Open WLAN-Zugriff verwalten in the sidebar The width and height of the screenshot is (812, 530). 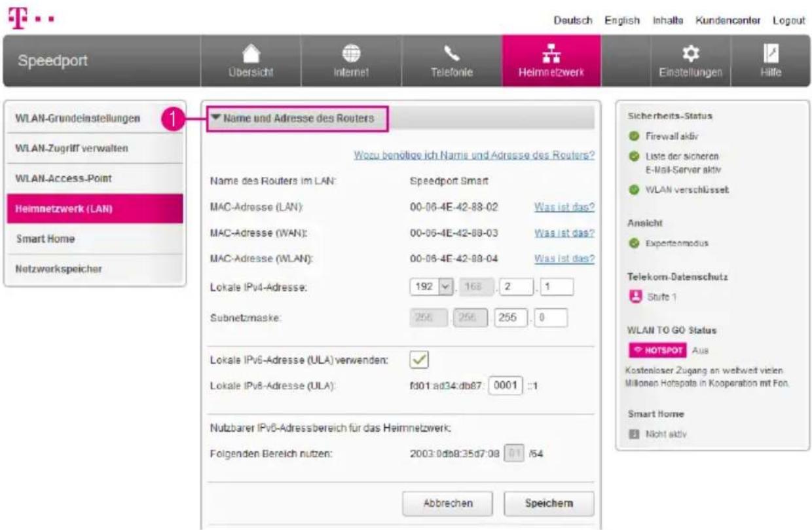click(x=94, y=149)
